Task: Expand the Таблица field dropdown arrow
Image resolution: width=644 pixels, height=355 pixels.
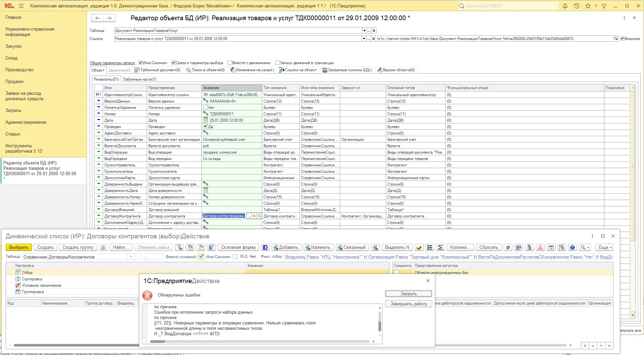Action: click(x=364, y=31)
